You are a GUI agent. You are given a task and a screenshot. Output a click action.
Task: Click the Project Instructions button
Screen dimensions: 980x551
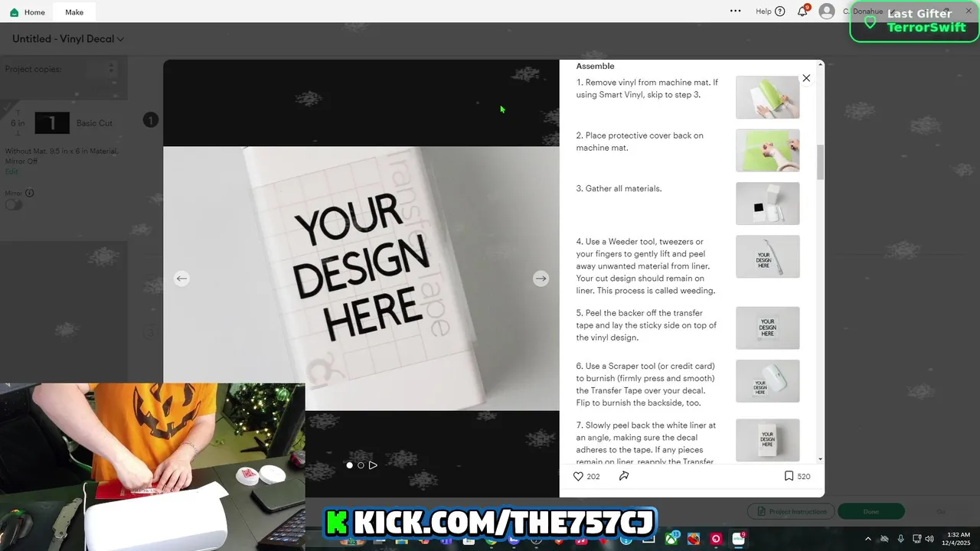790,511
